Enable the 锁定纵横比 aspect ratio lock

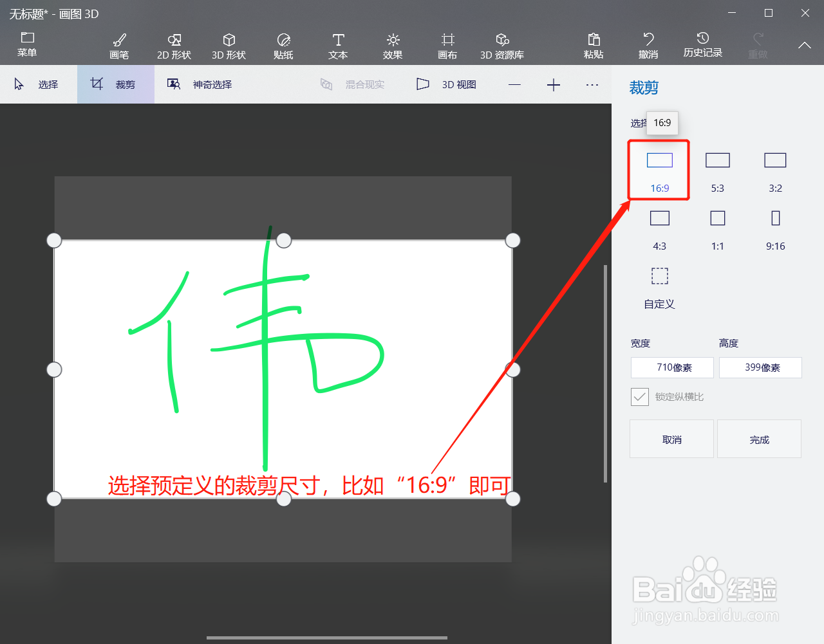639,397
